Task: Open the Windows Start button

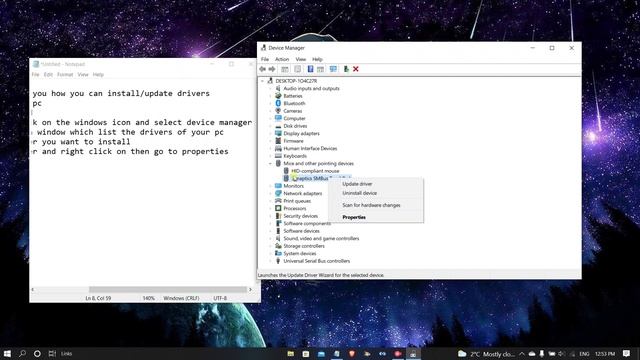Action: 7,353
